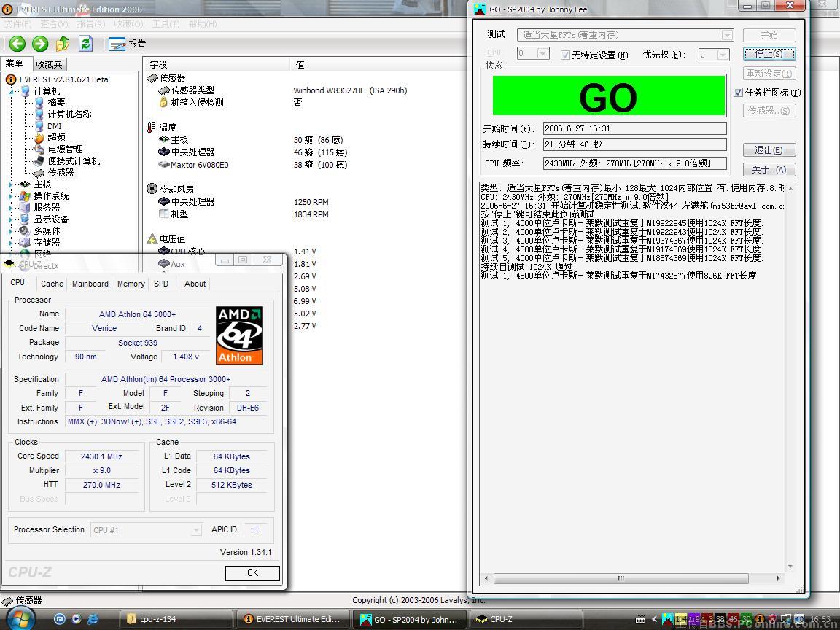Click the CPU 频率 field in SP2004
Screen dimensions: 840x630
[635, 163]
